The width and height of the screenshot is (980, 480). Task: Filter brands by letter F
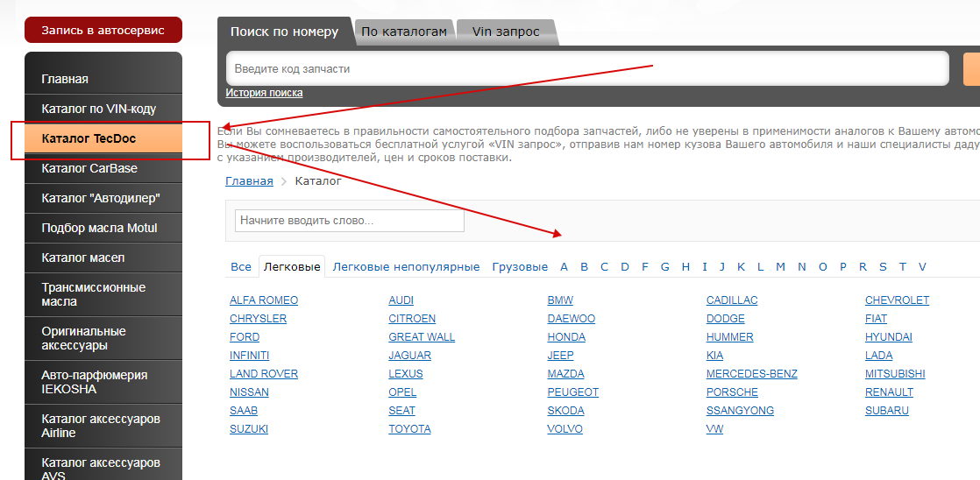pos(645,267)
